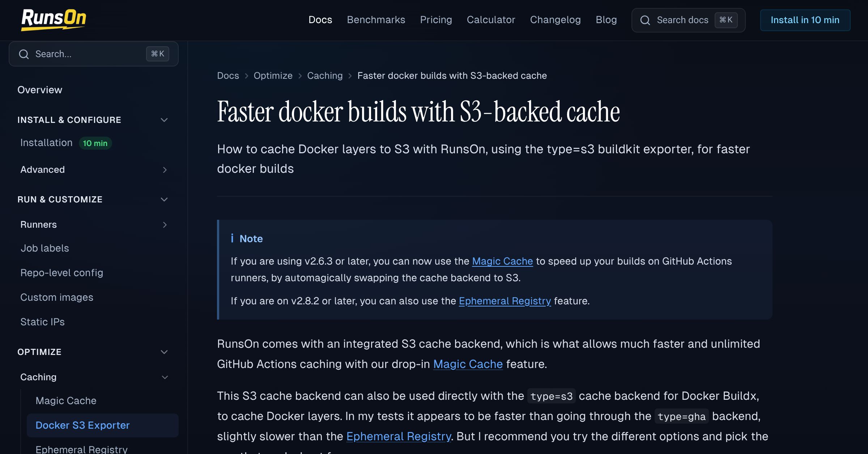
Task: Collapse the Install & Configure section
Action: [x=164, y=120]
